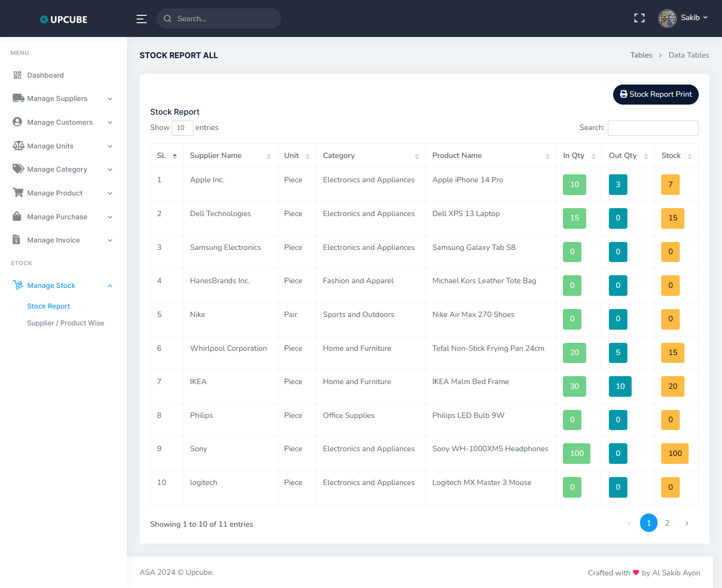The width and height of the screenshot is (722, 588).
Task: Click the Manage Suppliers truck icon
Action: pyautogui.click(x=18, y=98)
